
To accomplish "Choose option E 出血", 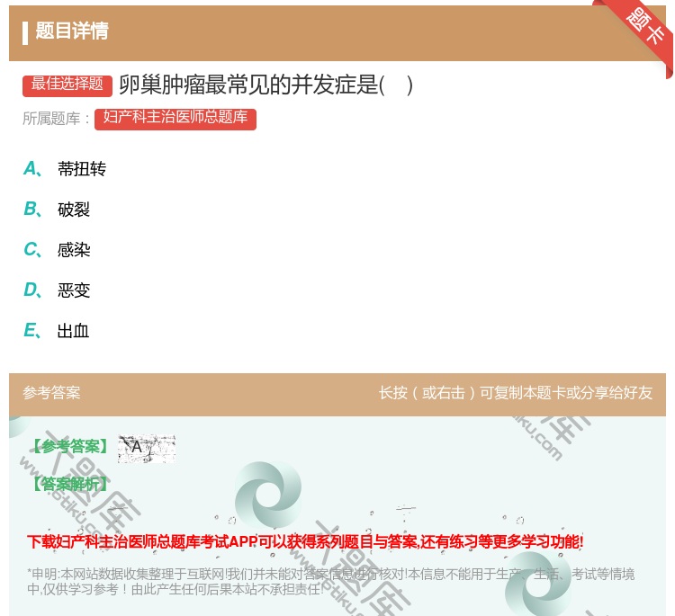I will coord(73,331).
